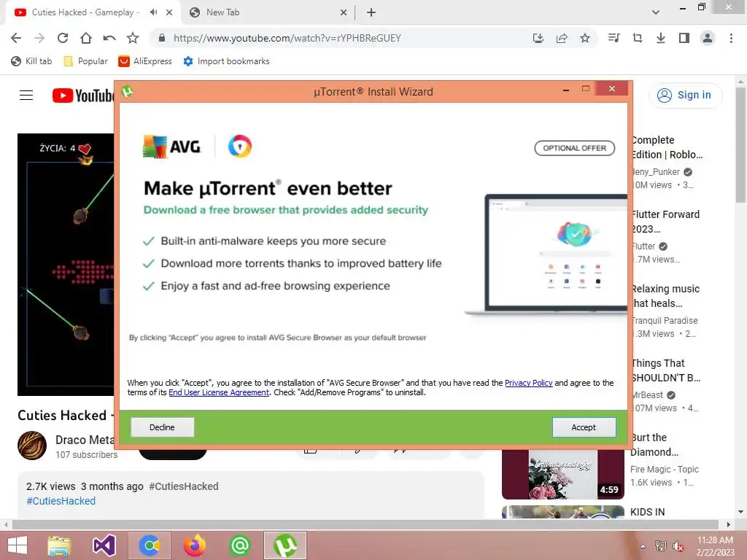The height and width of the screenshot is (560, 747).
Task: Open the YouTube hamburger menu
Action: 26,96
